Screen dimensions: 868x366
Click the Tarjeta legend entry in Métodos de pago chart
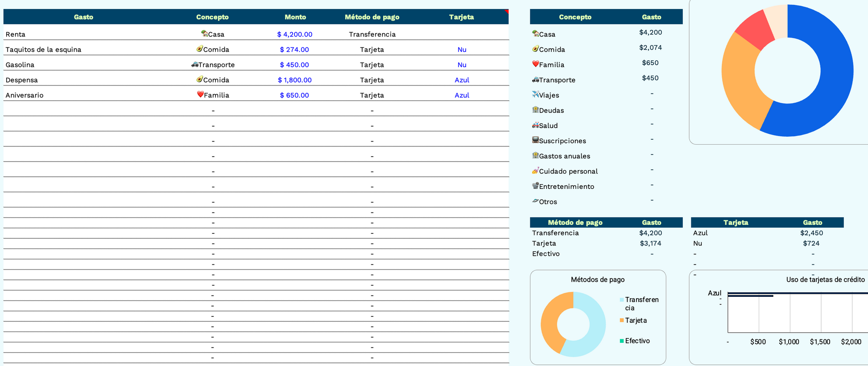635,320
